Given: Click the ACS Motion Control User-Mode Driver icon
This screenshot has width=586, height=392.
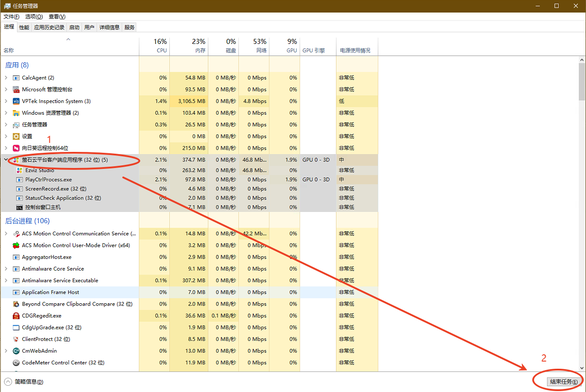Looking at the screenshot, I should 16,246.
